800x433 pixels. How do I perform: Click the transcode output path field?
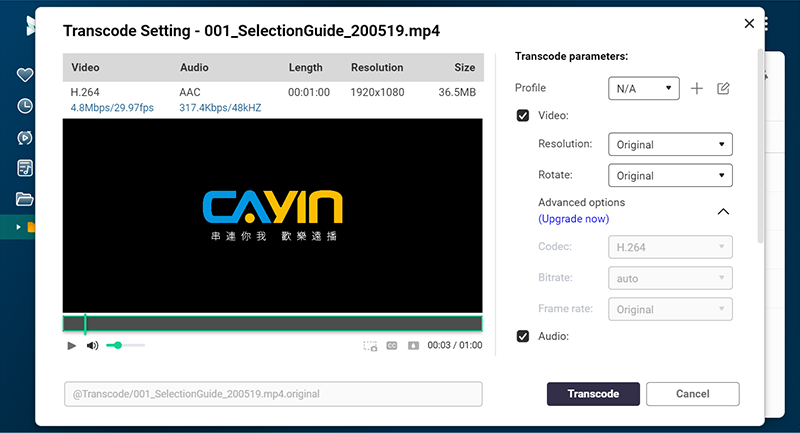[273, 394]
